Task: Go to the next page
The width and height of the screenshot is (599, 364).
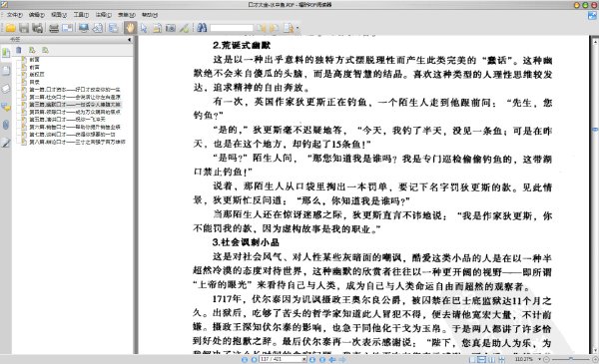Action: 312,359
